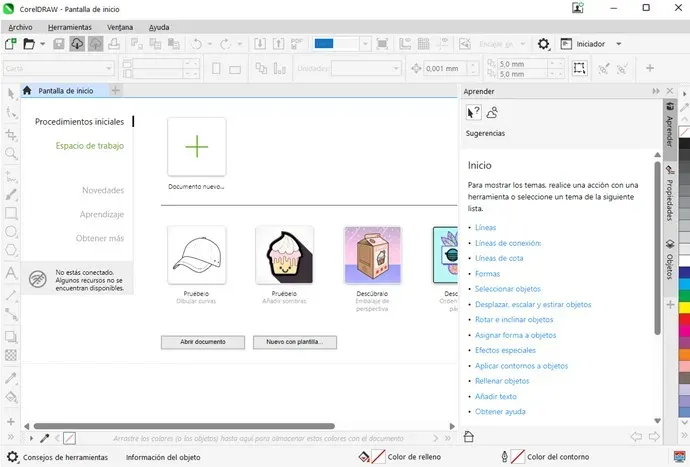Click the home icon at Aprender bottom
This screenshot has height=467, width=690.
(x=469, y=437)
